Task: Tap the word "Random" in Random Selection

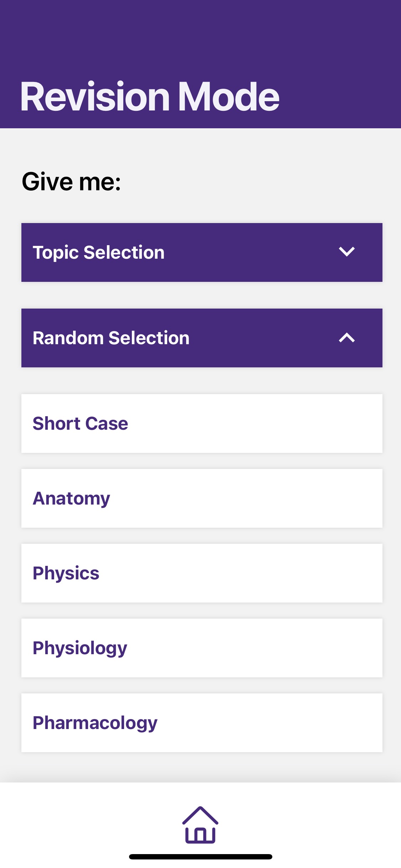Action: point(68,338)
